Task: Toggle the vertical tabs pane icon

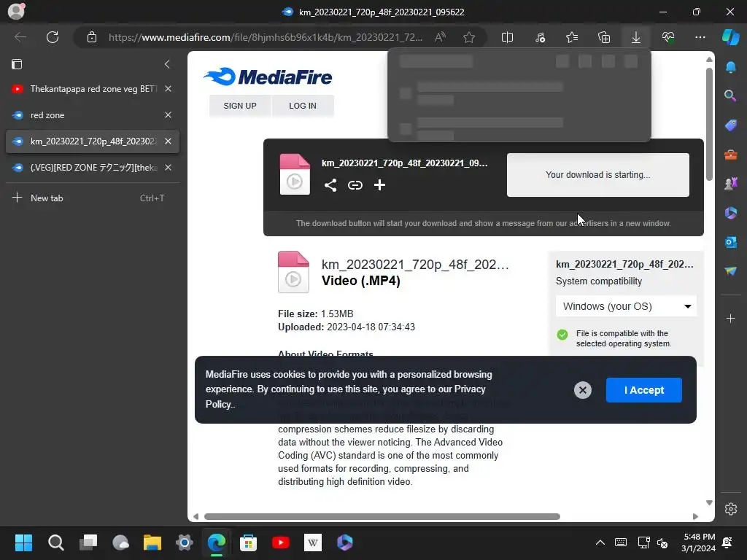Action: [x=17, y=64]
